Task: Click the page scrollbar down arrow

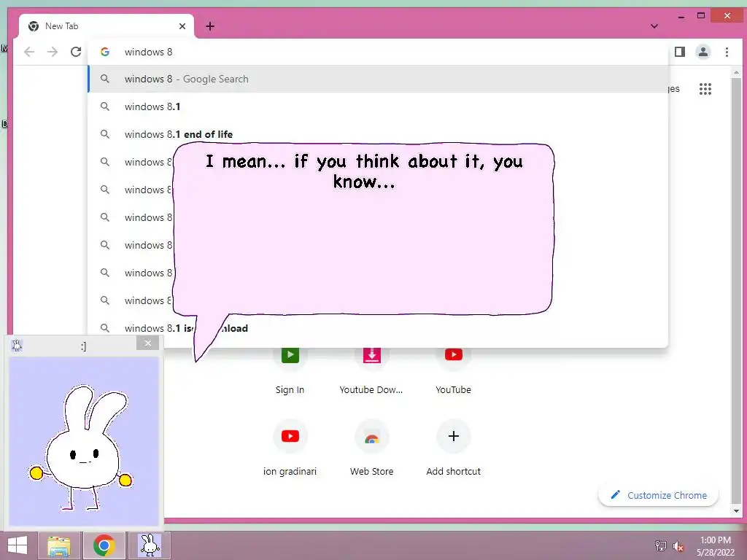Action: click(x=736, y=511)
